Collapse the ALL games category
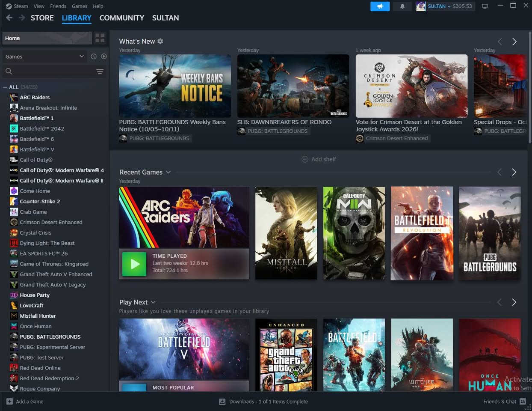This screenshot has width=532, height=411. [x=5, y=87]
